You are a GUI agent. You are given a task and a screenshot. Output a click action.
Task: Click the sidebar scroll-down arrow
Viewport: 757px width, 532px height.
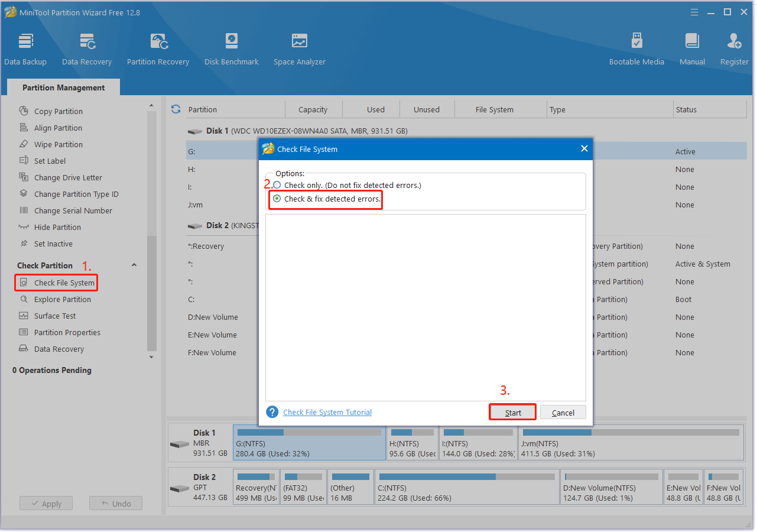pyautogui.click(x=152, y=356)
